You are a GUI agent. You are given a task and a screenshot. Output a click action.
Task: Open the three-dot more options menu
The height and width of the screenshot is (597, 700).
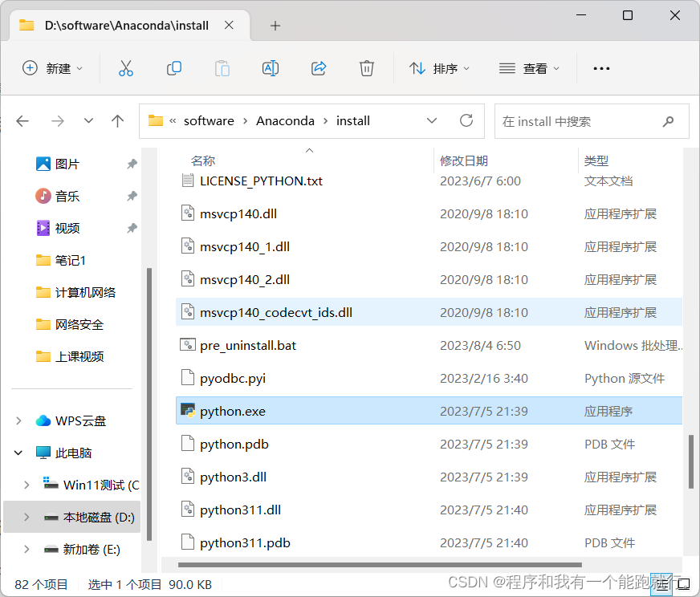(601, 68)
